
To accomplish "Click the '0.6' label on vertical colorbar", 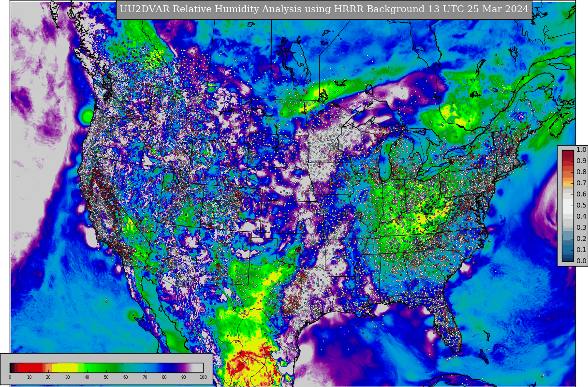I will click(x=581, y=194).
